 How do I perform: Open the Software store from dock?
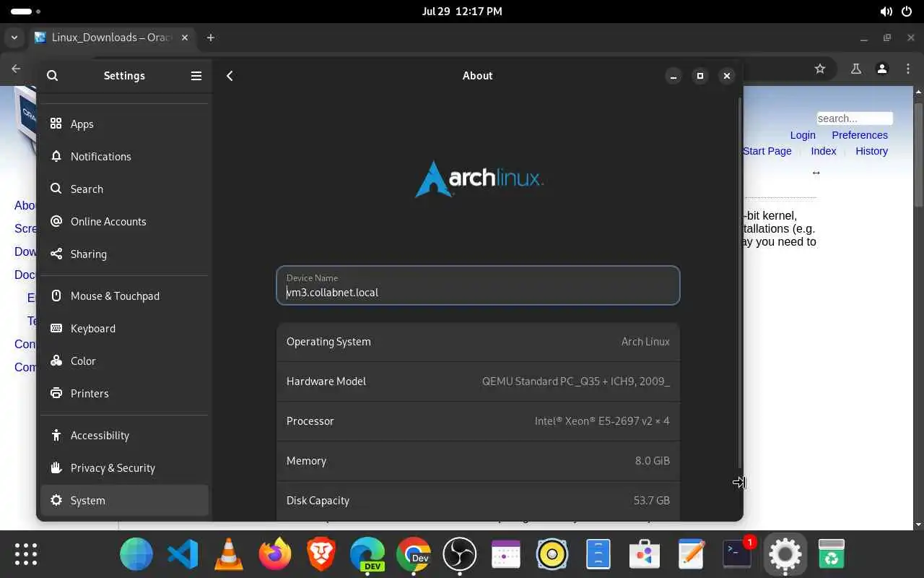tap(645, 554)
